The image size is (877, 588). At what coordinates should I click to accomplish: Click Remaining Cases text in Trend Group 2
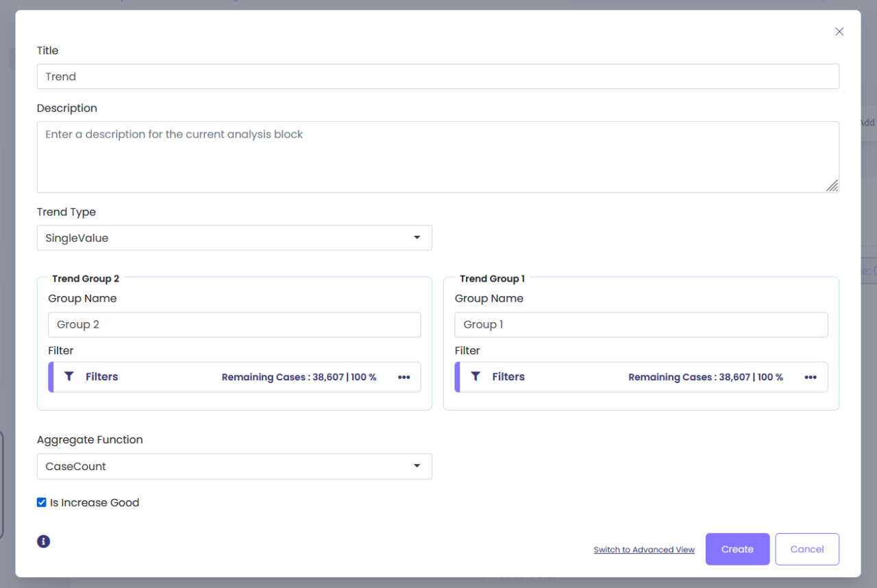point(299,377)
